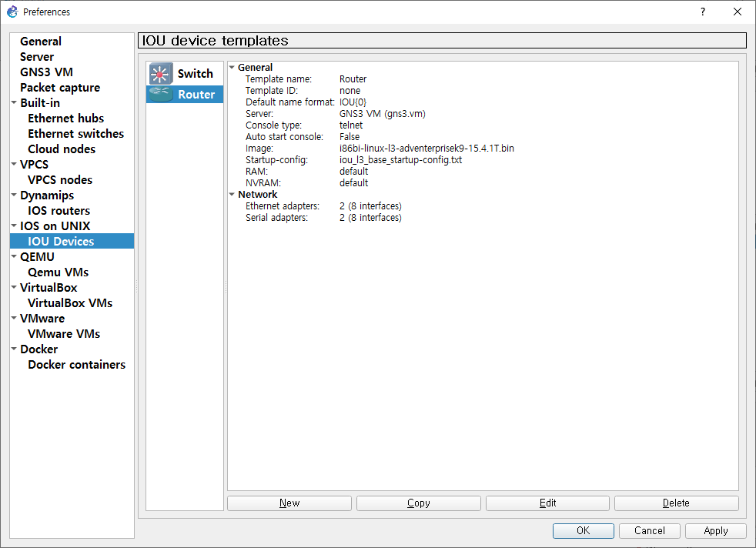Select VPCS nodes in sidebar
This screenshot has width=756, height=548.
pyautogui.click(x=60, y=180)
